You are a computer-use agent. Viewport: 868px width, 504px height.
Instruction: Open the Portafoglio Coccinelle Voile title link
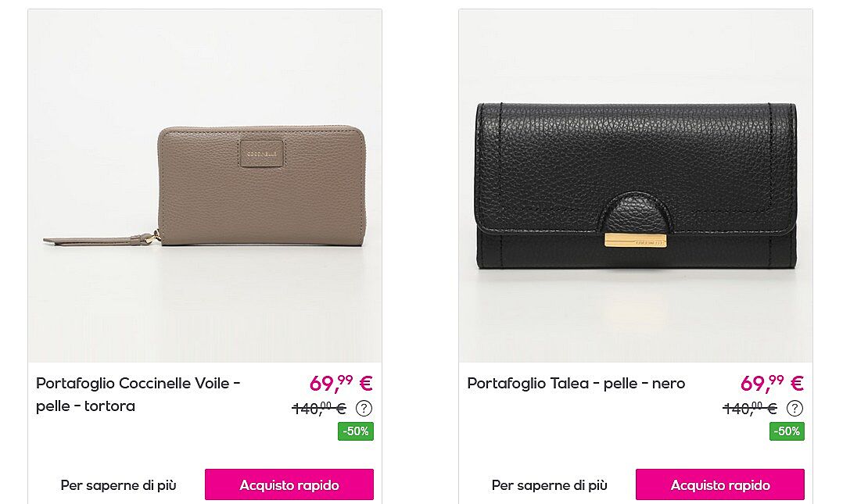point(138,395)
